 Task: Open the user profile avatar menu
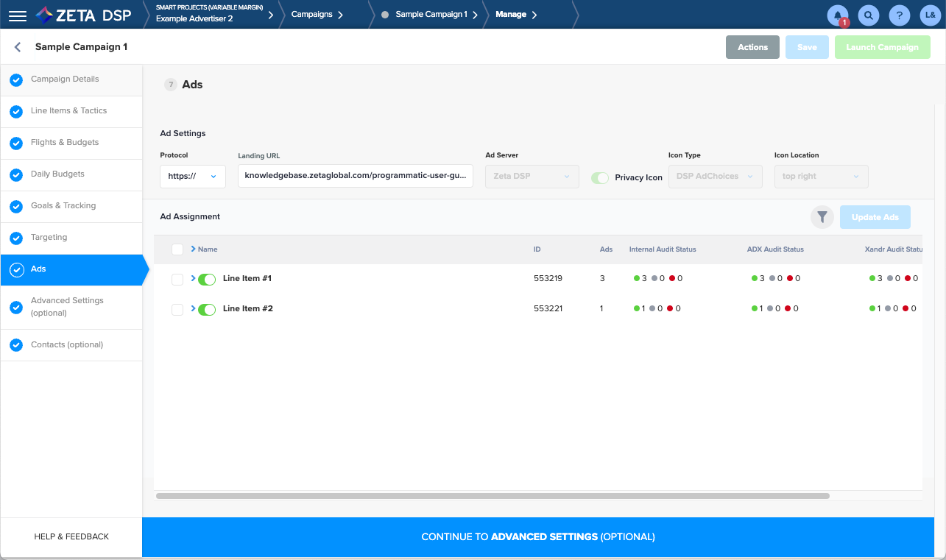tap(930, 15)
